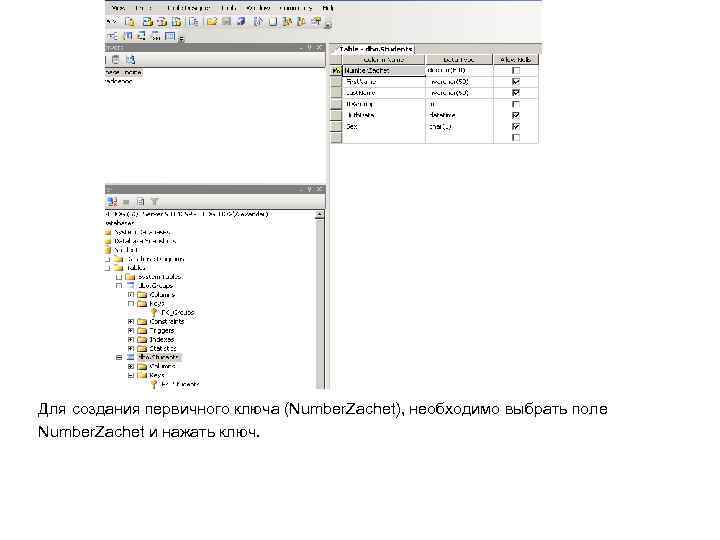Click the Open File folder icon
Screen dimensions: 720x540
(x=211, y=22)
